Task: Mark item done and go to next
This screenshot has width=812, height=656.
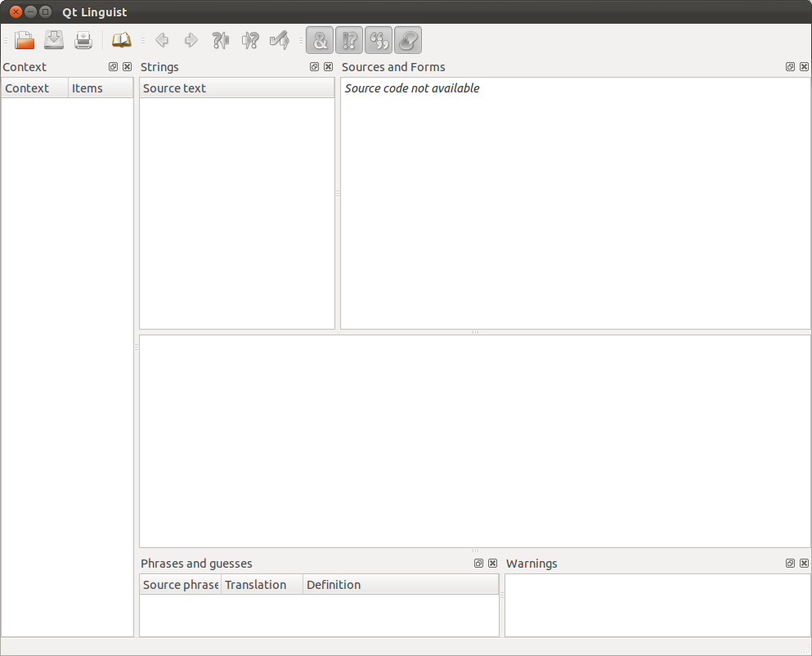Action: click(x=280, y=40)
